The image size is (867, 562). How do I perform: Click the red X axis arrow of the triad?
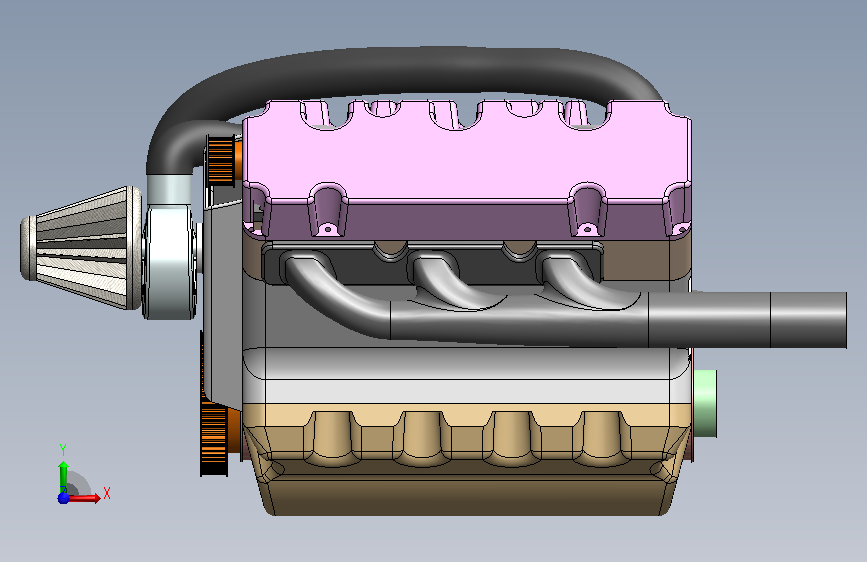84,498
